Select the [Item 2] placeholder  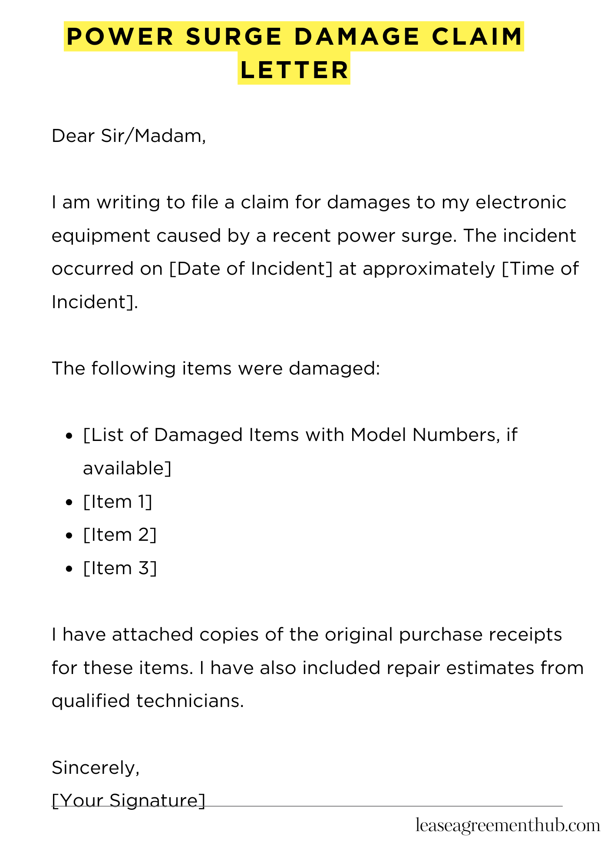point(119,535)
